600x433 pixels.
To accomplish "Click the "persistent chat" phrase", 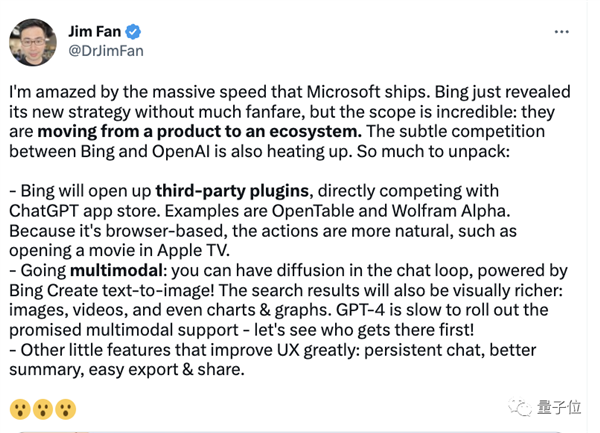I will click(411, 347).
